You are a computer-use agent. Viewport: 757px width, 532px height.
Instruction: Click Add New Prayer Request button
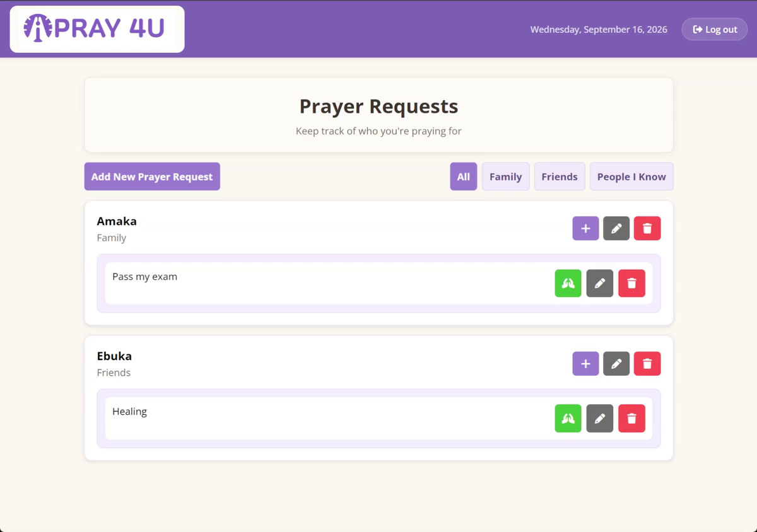[x=152, y=176]
